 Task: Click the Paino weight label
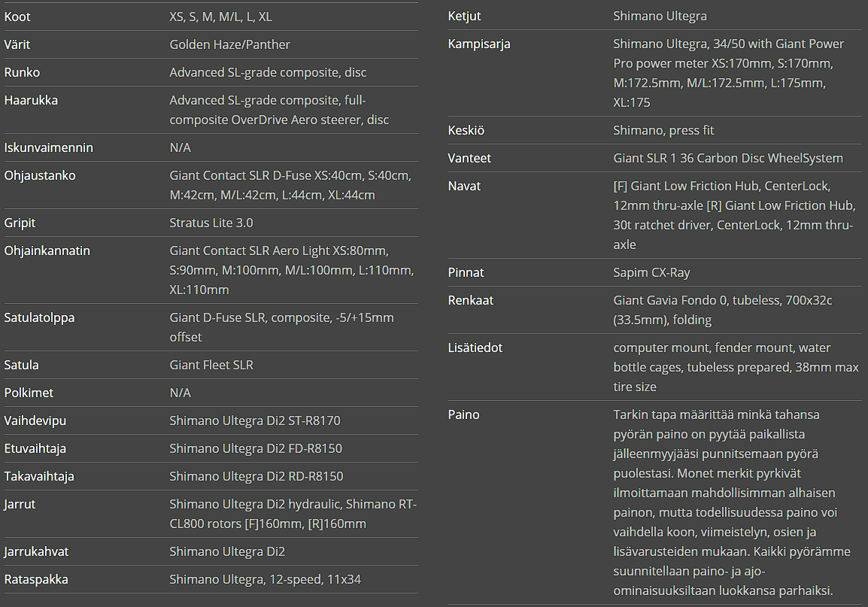click(x=463, y=414)
